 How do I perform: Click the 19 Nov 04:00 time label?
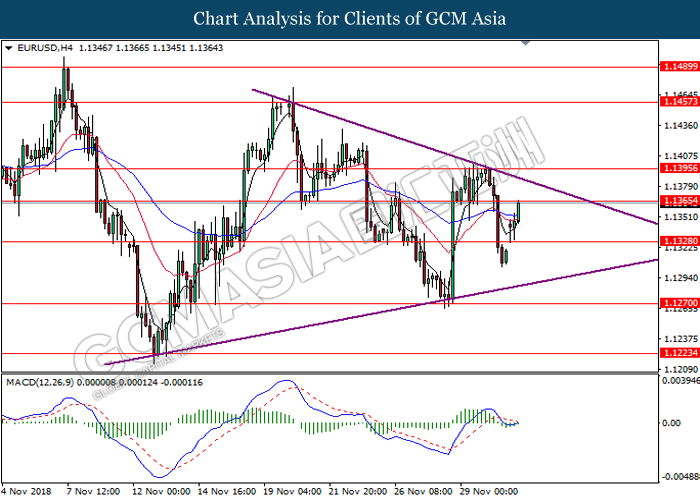pos(292,491)
